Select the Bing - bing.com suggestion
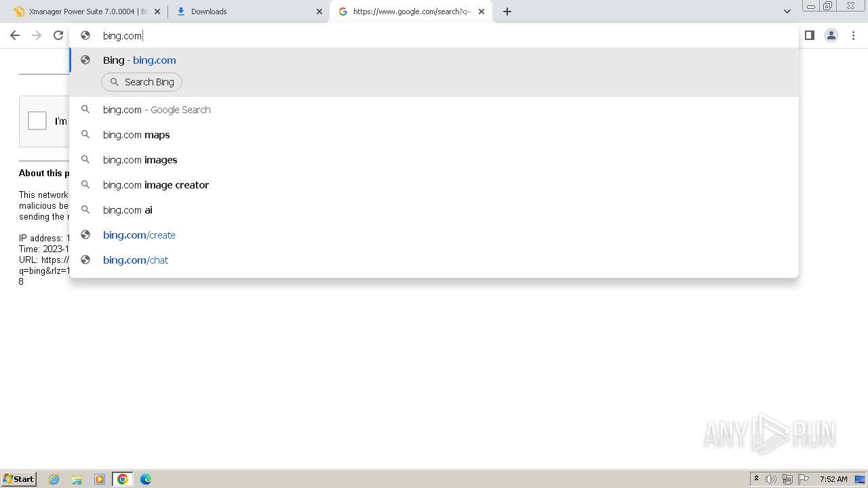 [434, 60]
